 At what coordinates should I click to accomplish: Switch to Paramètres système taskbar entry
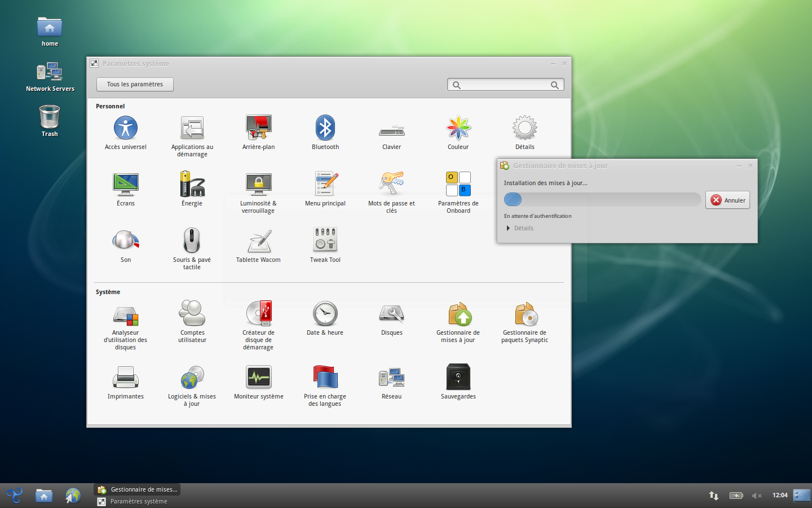(138, 501)
